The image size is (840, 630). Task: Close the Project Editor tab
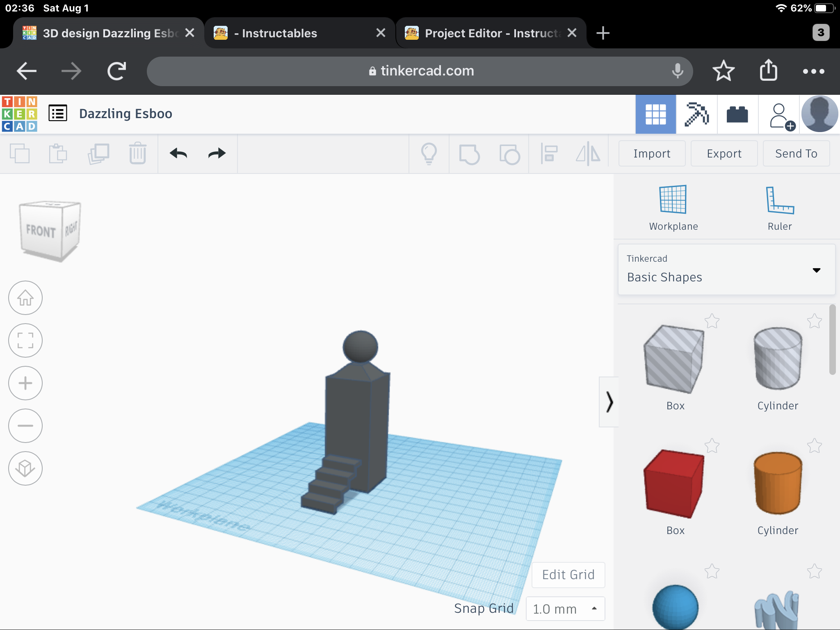pyautogui.click(x=572, y=33)
